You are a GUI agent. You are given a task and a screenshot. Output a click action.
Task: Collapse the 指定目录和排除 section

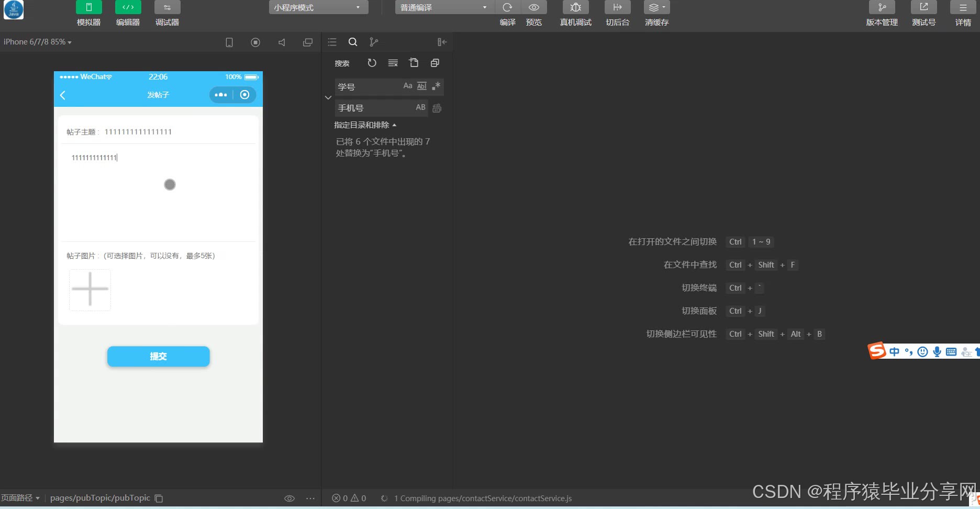(365, 125)
